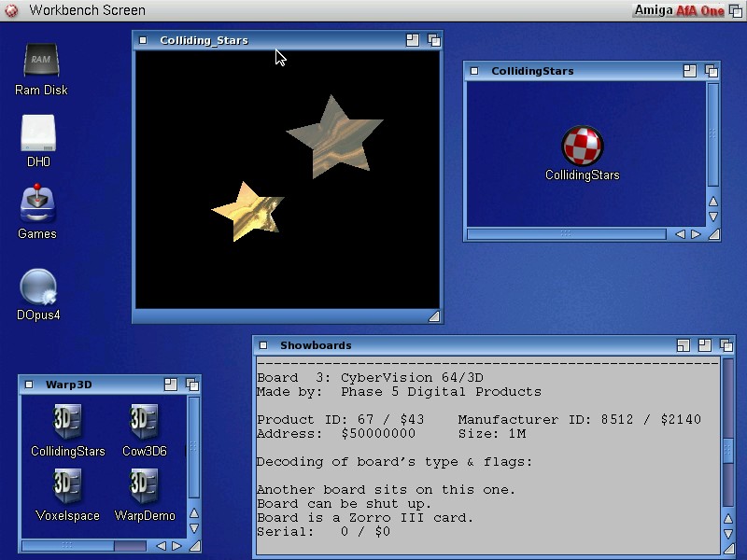Screen dimensions: 747x560
Task: Click the red checkered boing ball CollidingStars icon
Action: [582, 146]
